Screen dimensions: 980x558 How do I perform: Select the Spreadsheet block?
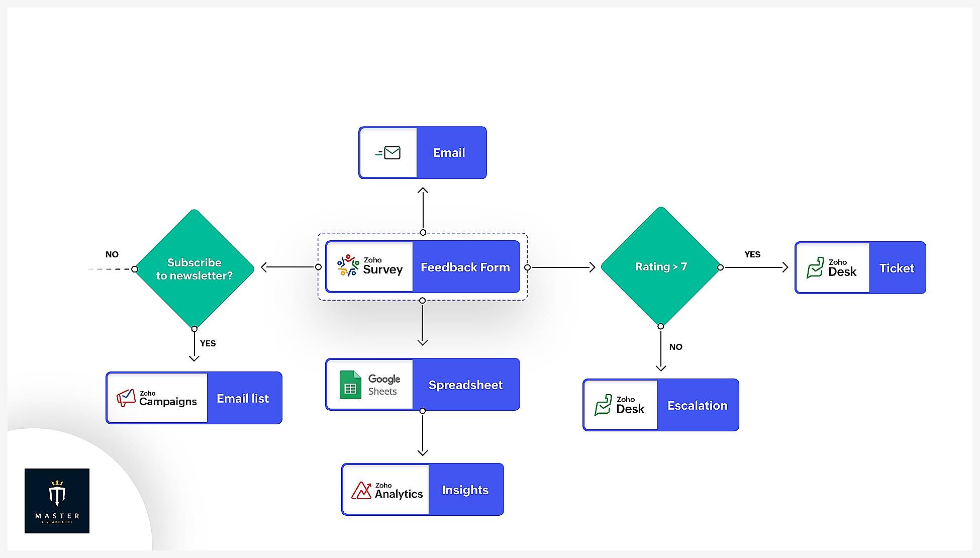point(466,385)
